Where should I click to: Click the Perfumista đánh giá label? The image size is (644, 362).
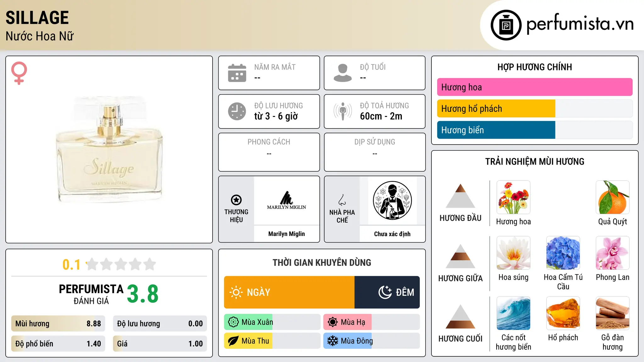91,294
